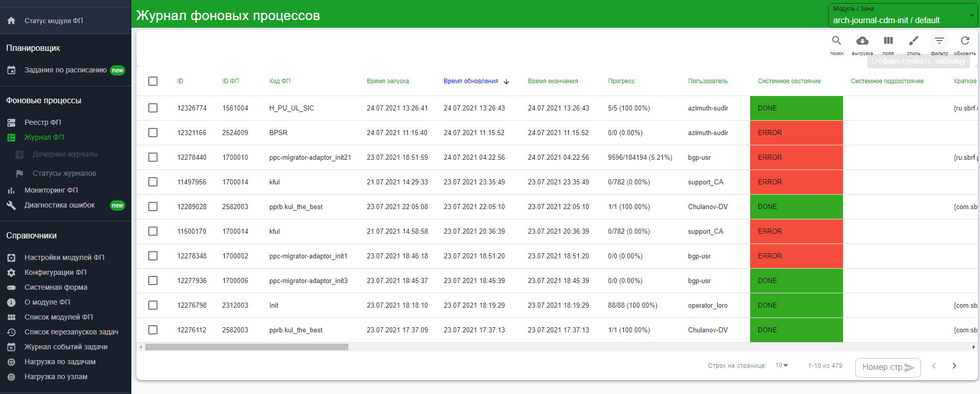Toggle the select-all checkbox in header
980x394 pixels.
(x=153, y=81)
